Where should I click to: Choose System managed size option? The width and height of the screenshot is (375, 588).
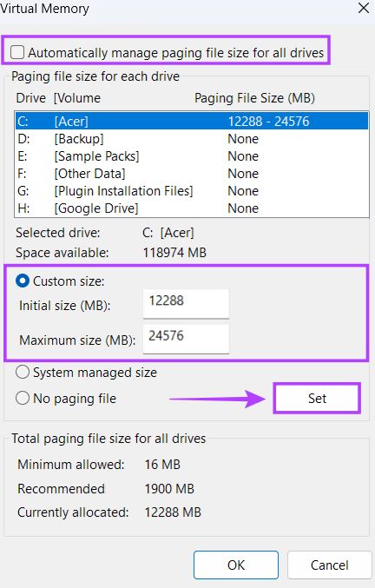click(x=23, y=373)
